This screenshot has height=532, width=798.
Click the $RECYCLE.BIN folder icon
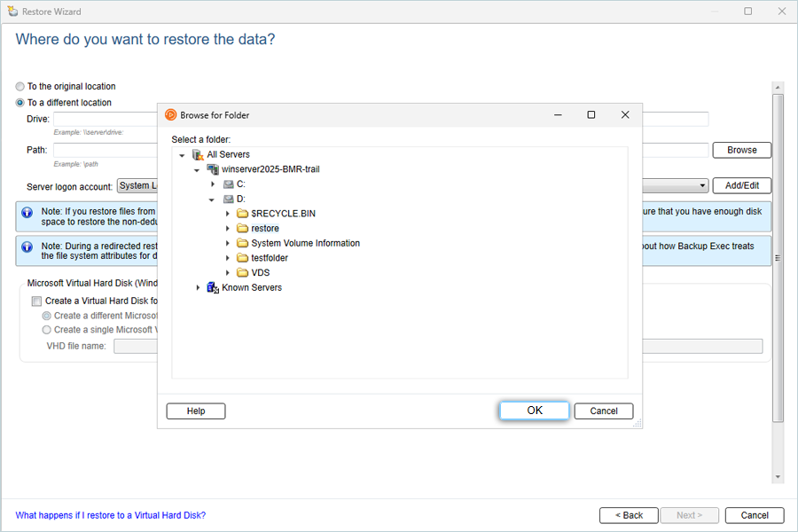242,214
